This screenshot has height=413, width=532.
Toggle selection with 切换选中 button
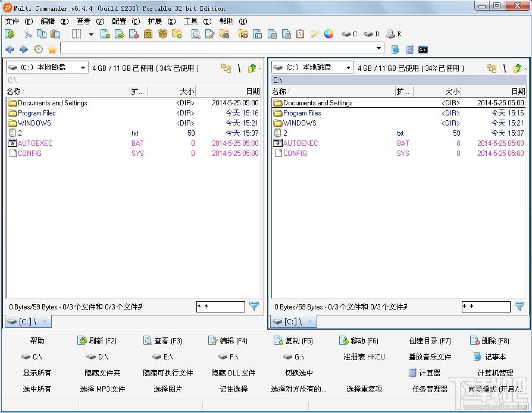[x=299, y=373]
